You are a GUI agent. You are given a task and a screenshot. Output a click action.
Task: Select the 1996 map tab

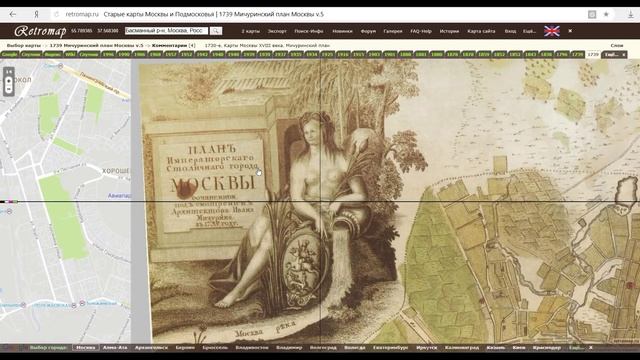point(108,54)
